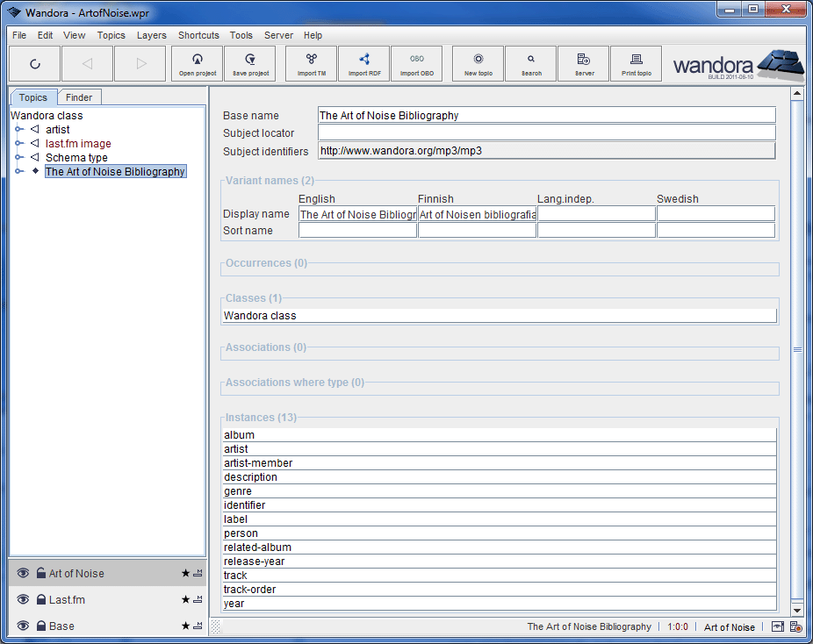Toggle visibility eye of Art of Noise layer

24,573
